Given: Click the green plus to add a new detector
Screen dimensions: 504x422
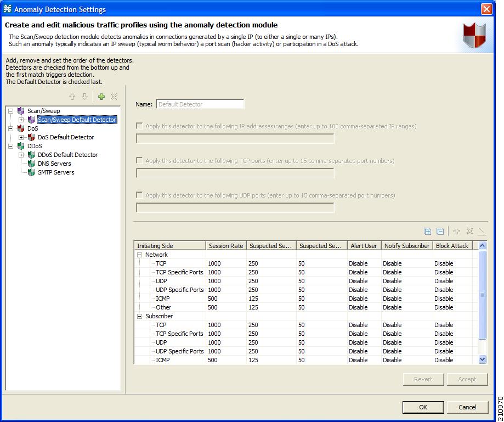Looking at the screenshot, I should tap(101, 97).
